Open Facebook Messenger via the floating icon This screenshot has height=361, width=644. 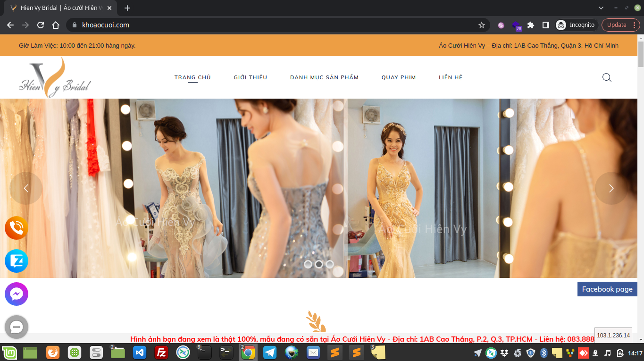17,294
